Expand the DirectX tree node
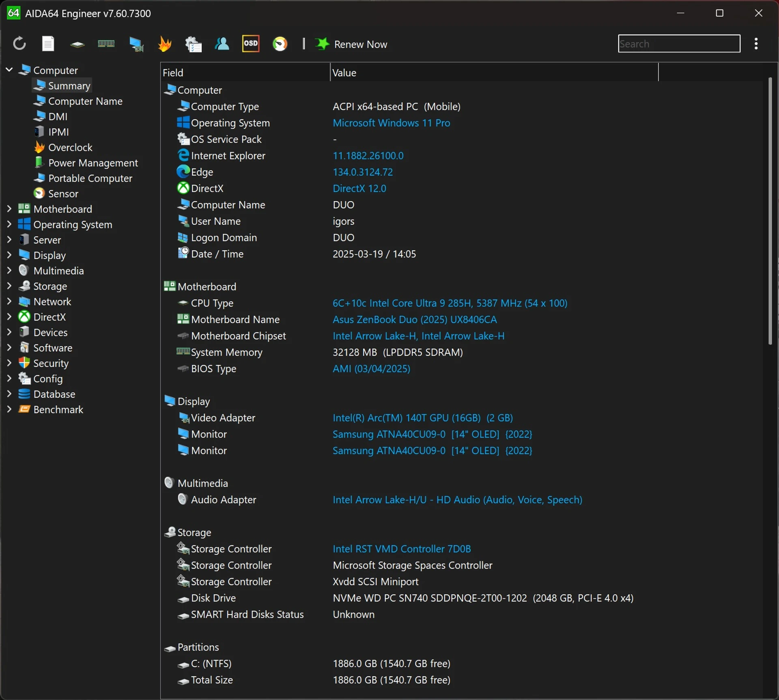The image size is (779, 700). point(9,317)
